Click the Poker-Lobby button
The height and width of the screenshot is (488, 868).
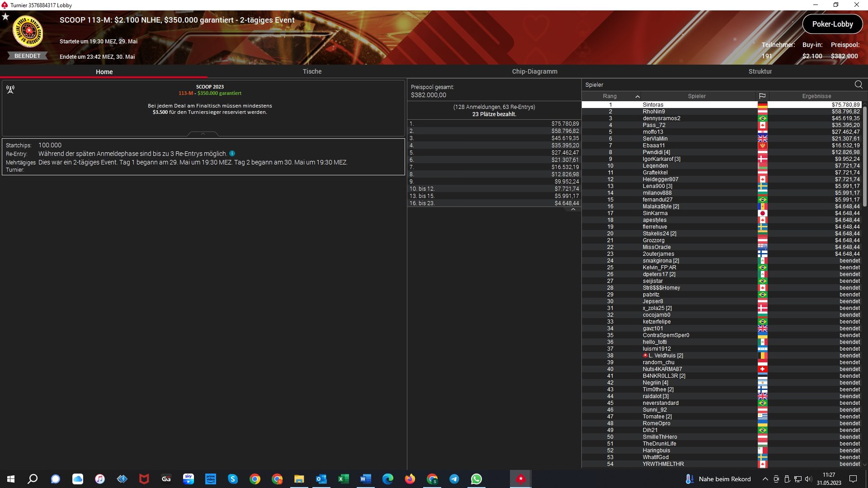coord(832,24)
